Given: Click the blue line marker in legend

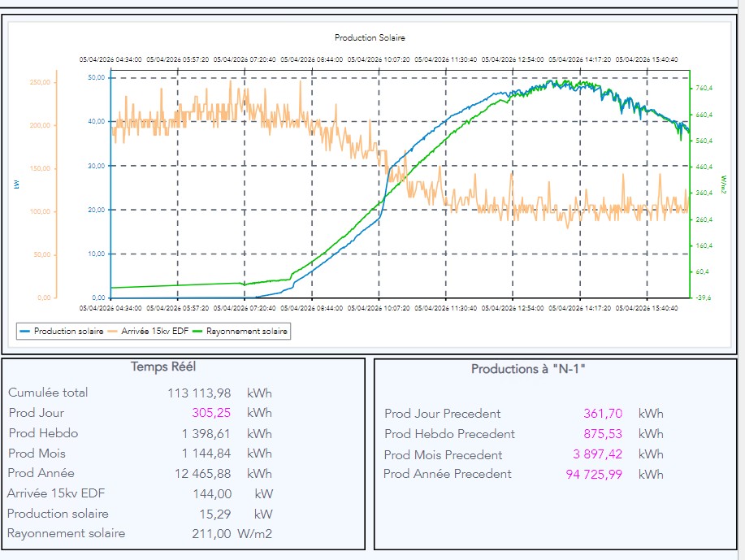Looking at the screenshot, I should point(25,332).
